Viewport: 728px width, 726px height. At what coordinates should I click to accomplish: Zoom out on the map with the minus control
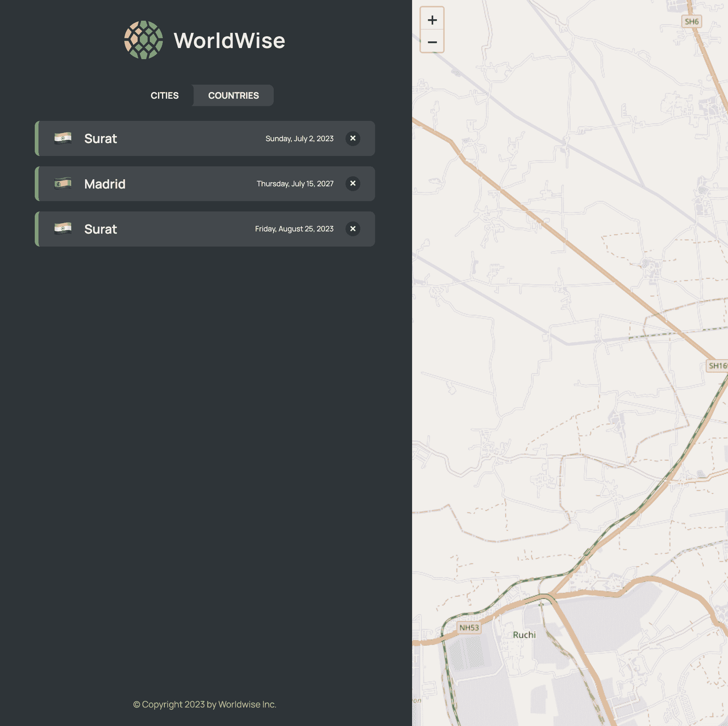pyautogui.click(x=432, y=42)
